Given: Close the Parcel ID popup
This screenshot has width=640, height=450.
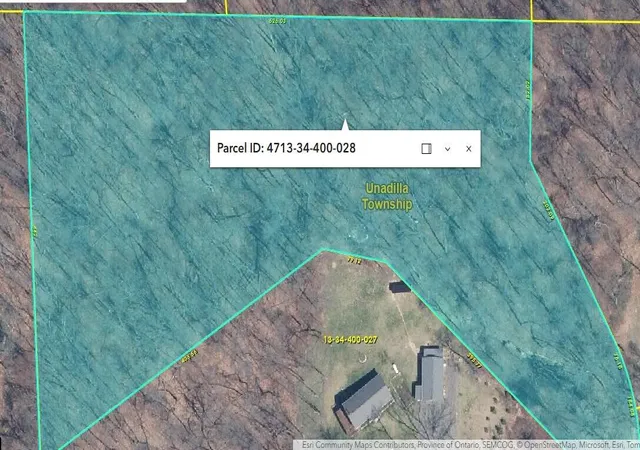Looking at the screenshot, I should click(x=469, y=149).
